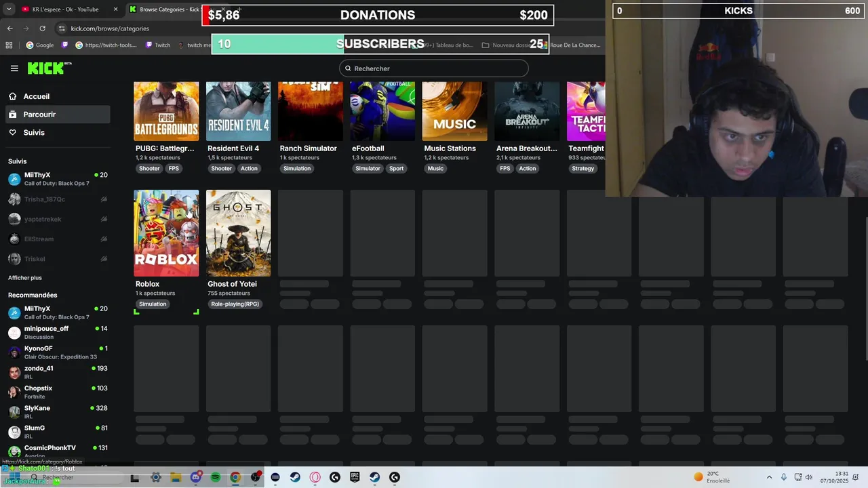This screenshot has height=488, width=868.
Task: Open the Twitch bookmark
Action: [158, 45]
